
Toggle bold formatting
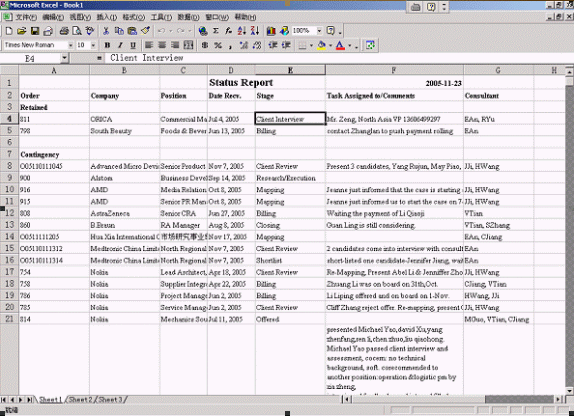[107, 45]
